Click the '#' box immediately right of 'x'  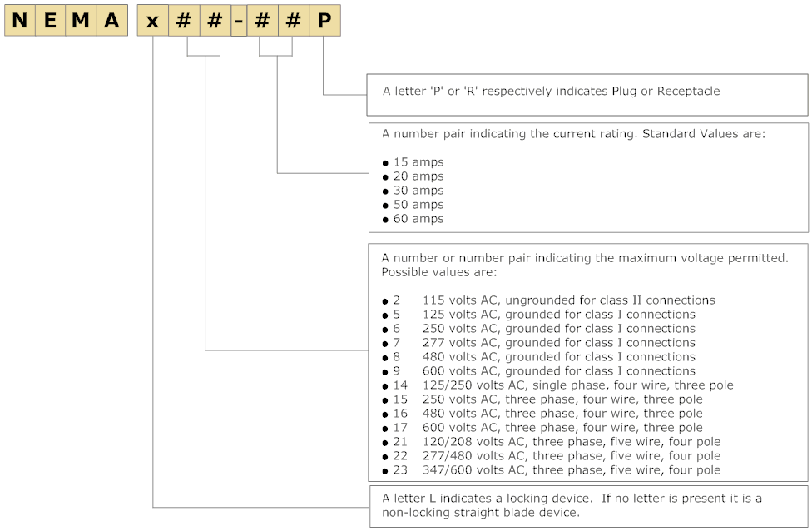(x=185, y=21)
